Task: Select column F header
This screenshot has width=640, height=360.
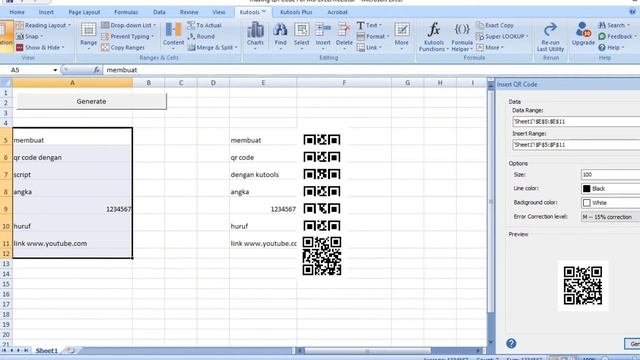Action: [x=344, y=83]
